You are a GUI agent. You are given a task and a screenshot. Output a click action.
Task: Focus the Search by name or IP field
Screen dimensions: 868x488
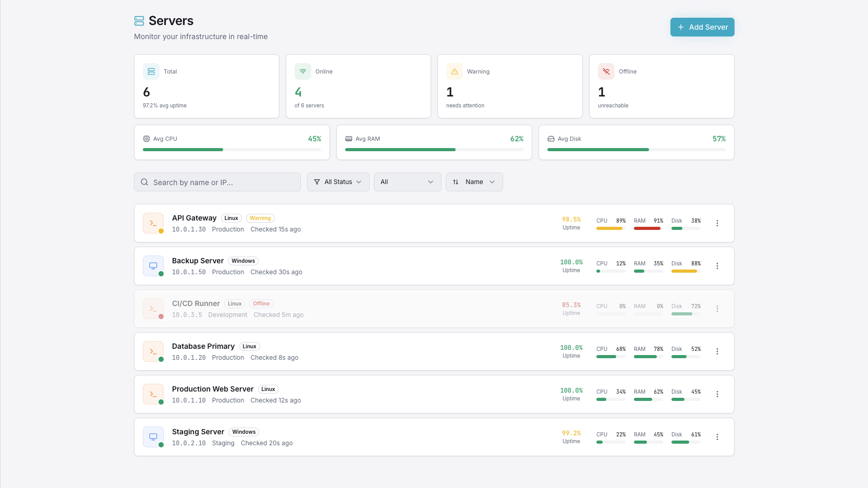[x=217, y=182]
